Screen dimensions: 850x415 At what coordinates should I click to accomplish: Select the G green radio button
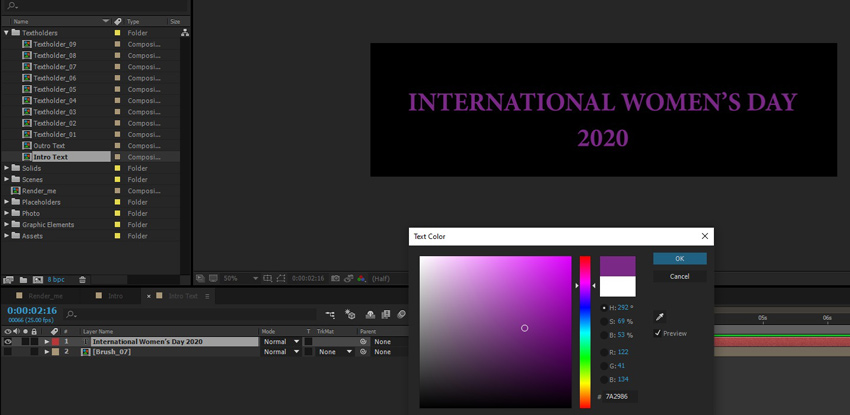(604, 366)
